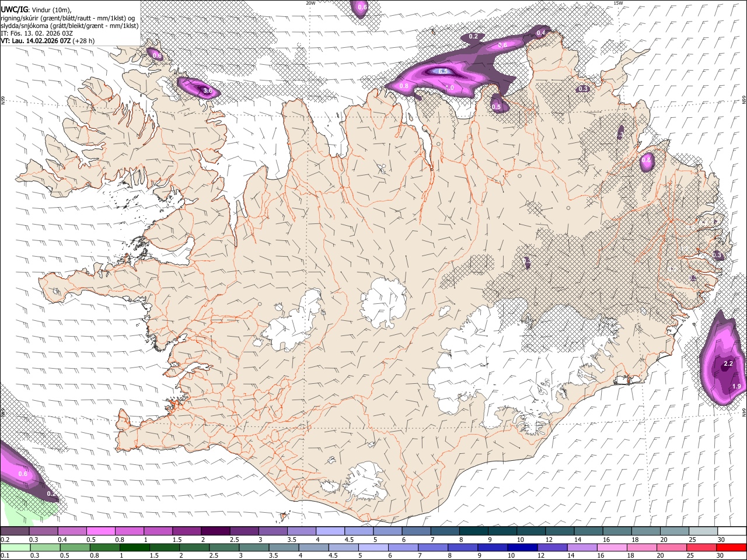Click the 'rigning/skúrir' legend description line
The image size is (747, 560).
pos(68,18)
